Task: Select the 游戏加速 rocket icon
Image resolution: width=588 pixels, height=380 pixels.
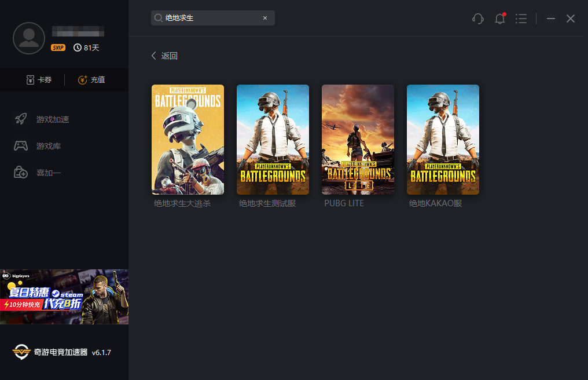Action: [21, 119]
